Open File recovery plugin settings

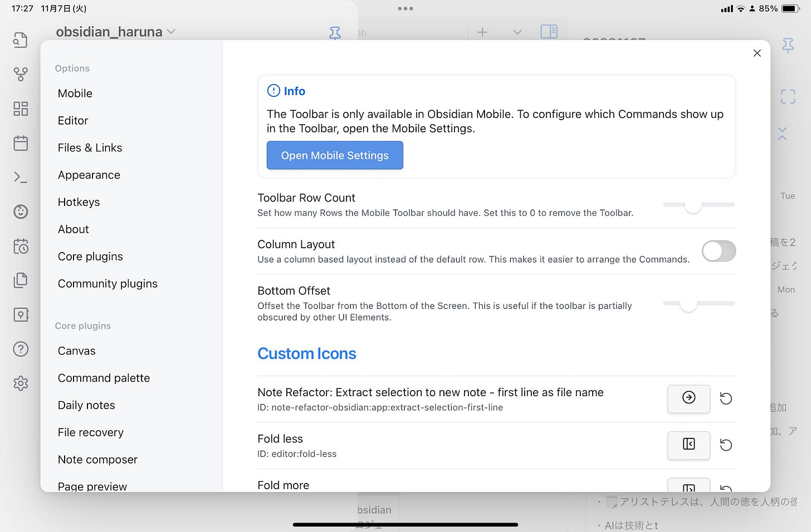[90, 432]
